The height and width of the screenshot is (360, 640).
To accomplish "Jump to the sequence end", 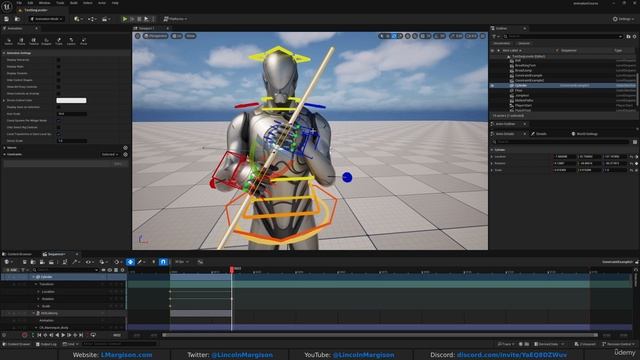I will [81, 335].
